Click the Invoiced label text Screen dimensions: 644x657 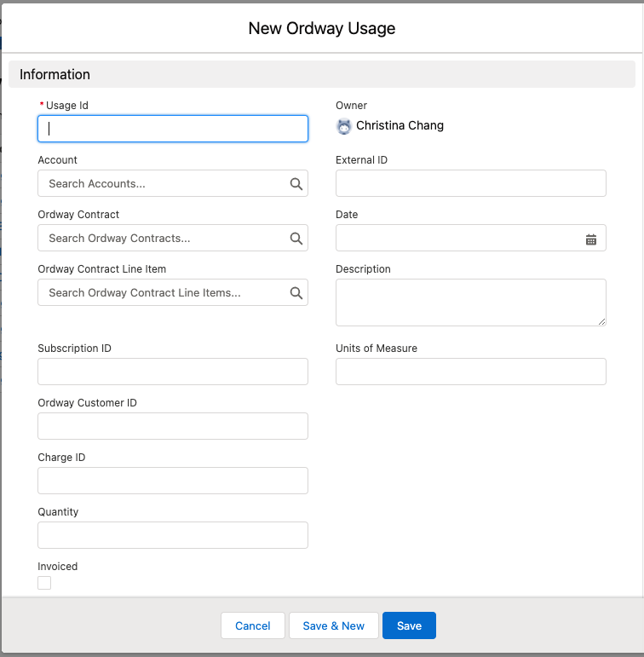coord(57,566)
